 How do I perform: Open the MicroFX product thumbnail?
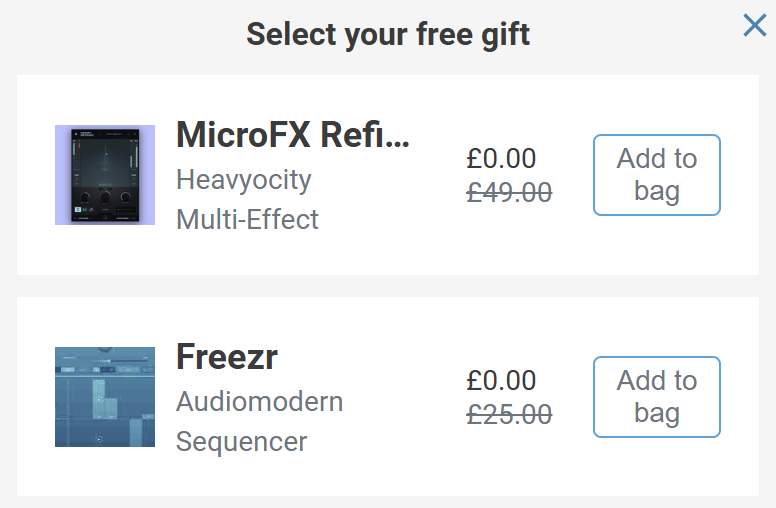coord(105,175)
